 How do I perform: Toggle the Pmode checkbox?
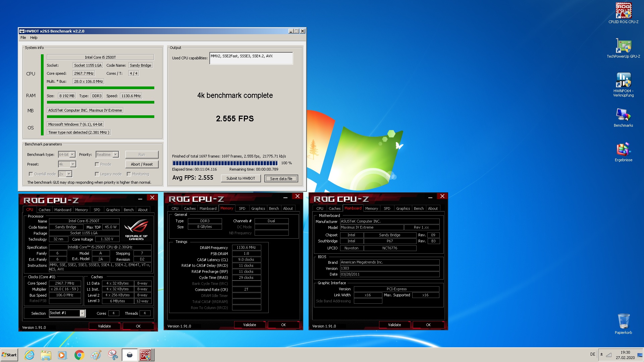point(97,164)
